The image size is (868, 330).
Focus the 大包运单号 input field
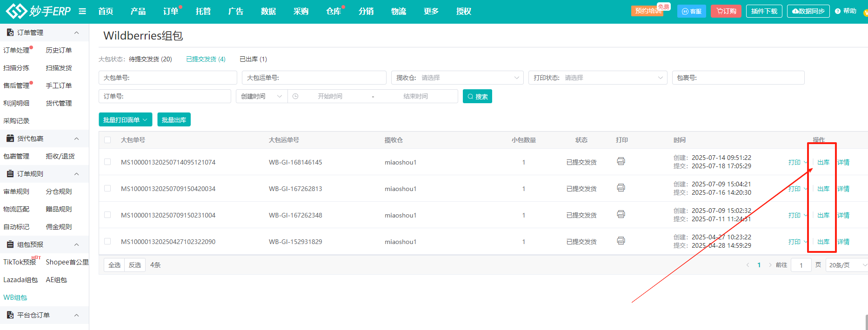(314, 78)
